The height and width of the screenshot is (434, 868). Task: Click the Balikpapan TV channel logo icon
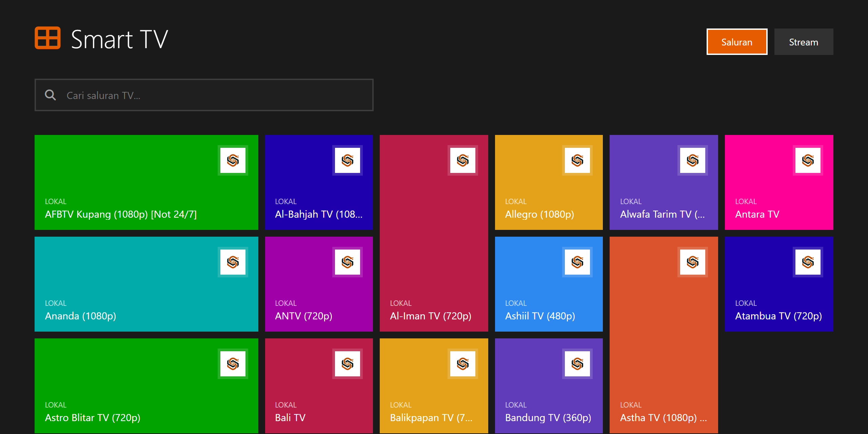[x=463, y=364]
